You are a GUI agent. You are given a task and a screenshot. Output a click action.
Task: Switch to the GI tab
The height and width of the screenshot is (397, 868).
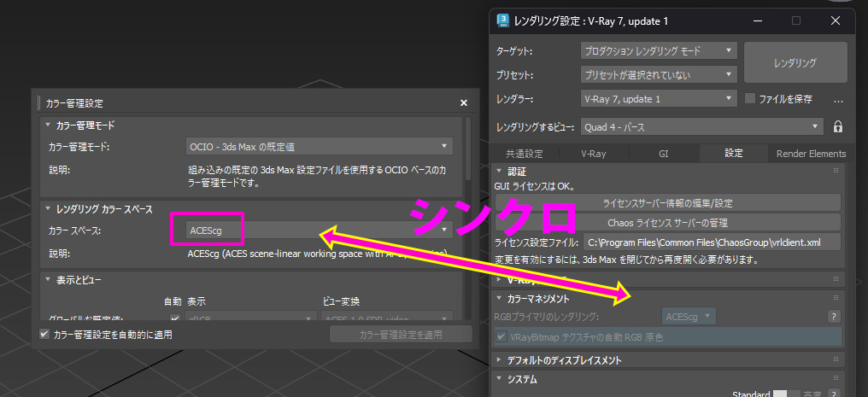pos(664,153)
